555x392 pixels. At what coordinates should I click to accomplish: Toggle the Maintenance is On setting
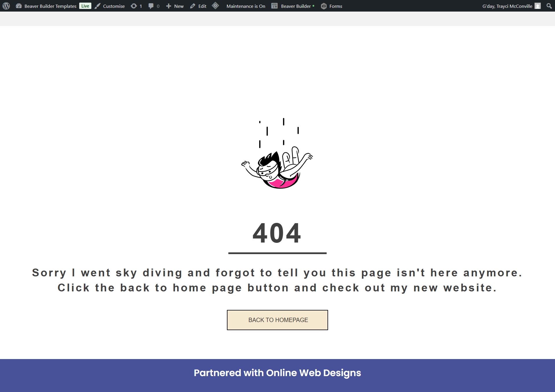[246, 6]
